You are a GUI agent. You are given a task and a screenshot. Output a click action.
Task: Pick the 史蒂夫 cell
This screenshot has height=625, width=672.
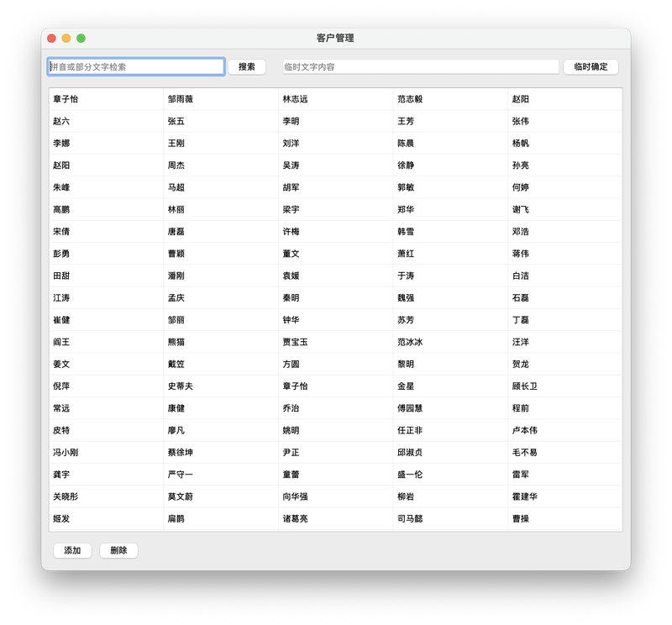pos(221,386)
